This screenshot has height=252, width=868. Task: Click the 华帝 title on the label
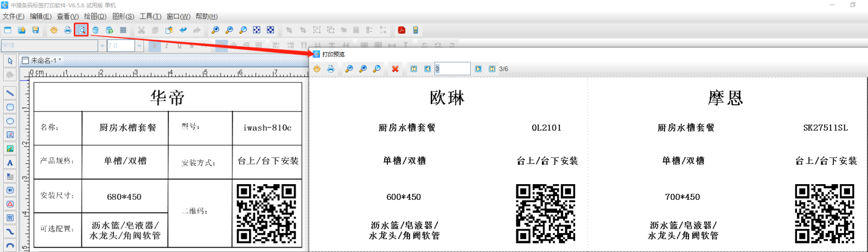coord(168,98)
